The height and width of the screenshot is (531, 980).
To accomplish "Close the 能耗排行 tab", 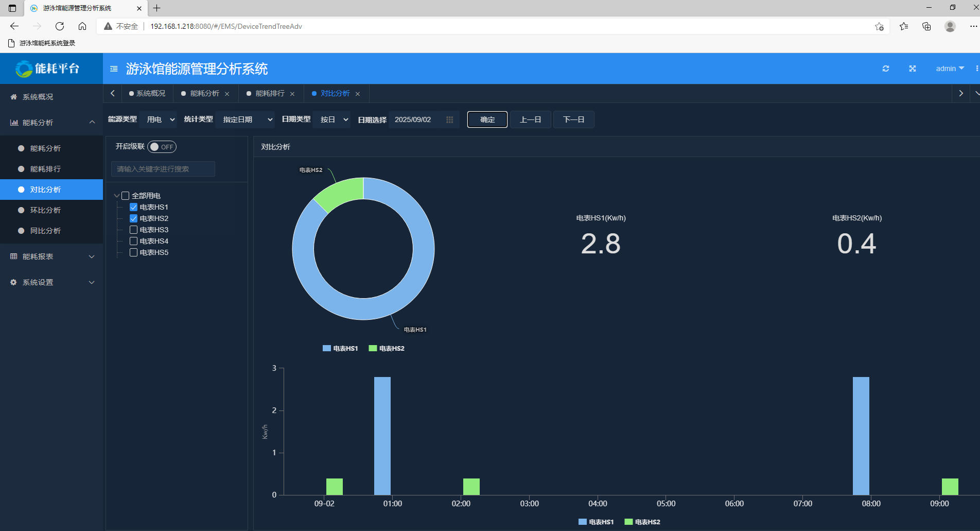I will tap(292, 94).
